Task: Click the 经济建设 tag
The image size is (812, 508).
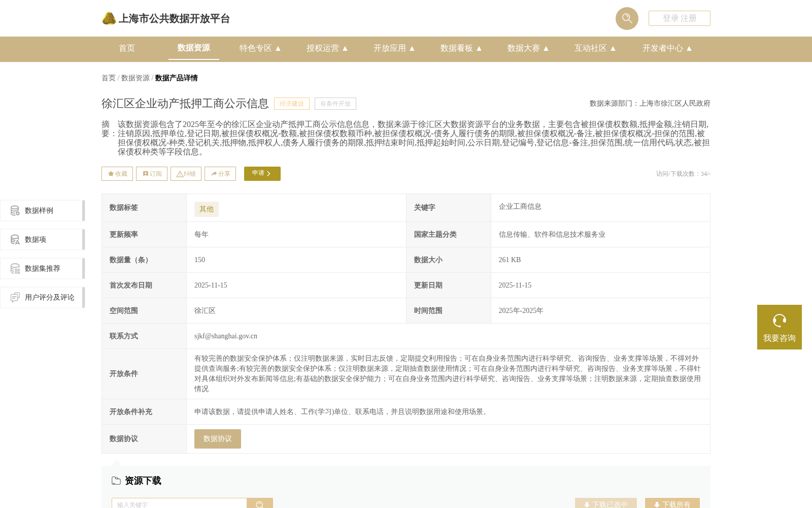Action: (292, 104)
